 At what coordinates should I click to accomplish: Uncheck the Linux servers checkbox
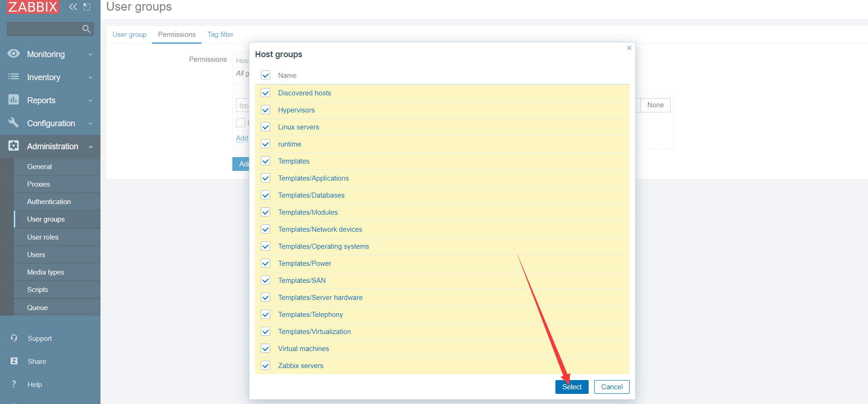[266, 127]
